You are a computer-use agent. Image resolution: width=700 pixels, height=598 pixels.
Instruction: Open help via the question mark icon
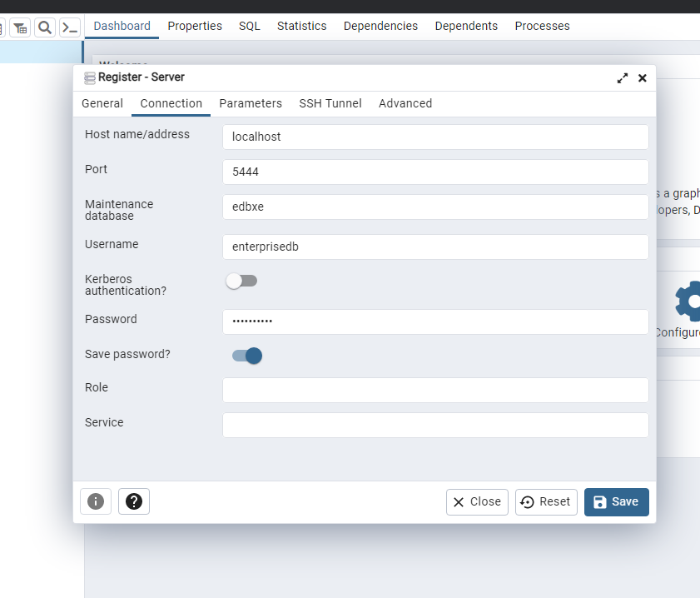tap(134, 501)
